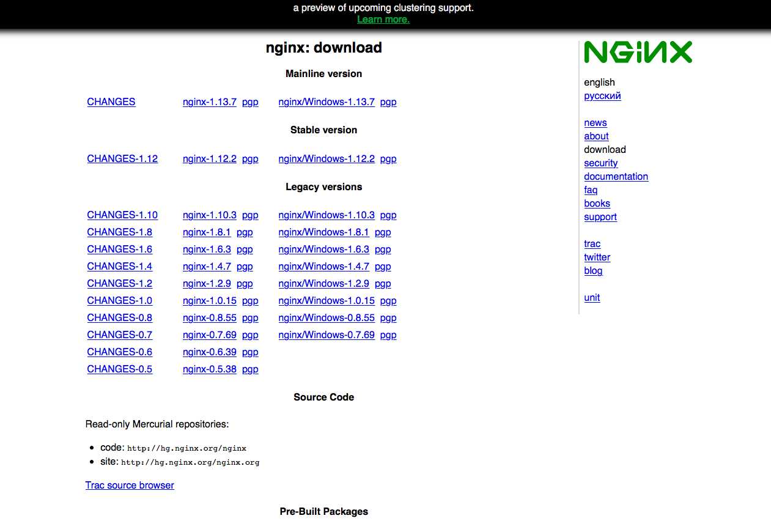The image size is (771, 532).
Task: Download nginx-0.6.39
Action: tap(210, 352)
